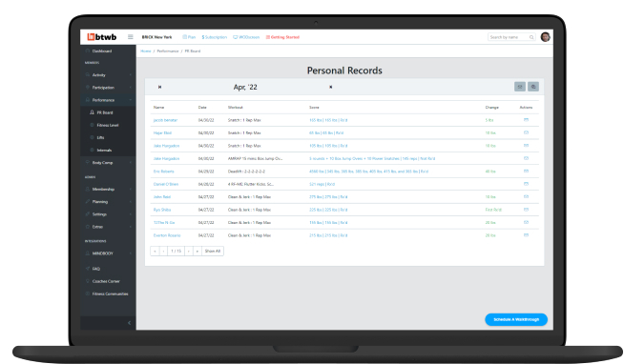This screenshot has width=624, height=364.
Task: Click the email icon button in the header
Action: point(520,87)
